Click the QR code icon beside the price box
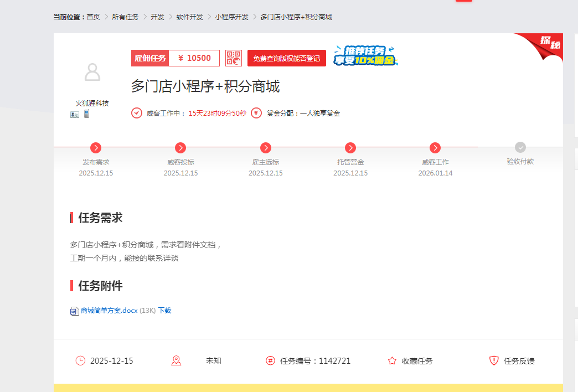The width and height of the screenshot is (578, 392). 233,58
